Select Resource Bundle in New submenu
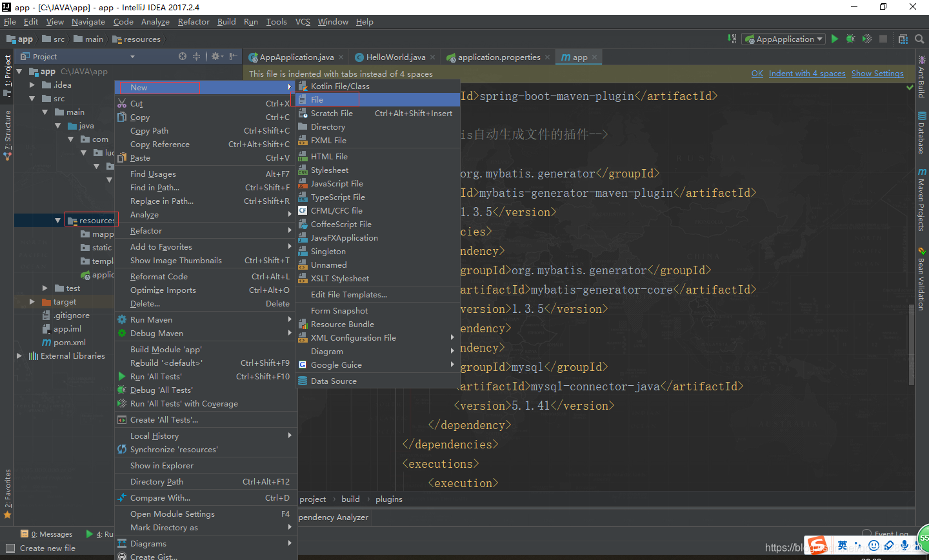The height and width of the screenshot is (560, 929). click(x=377, y=325)
